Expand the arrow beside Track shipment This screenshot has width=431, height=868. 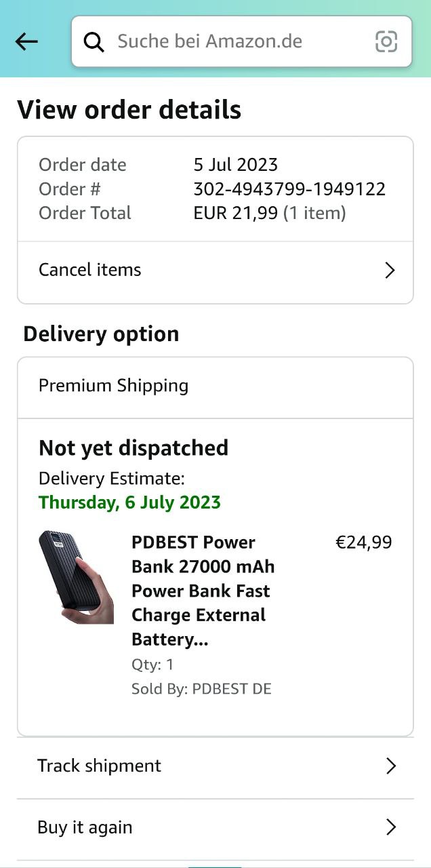390,766
